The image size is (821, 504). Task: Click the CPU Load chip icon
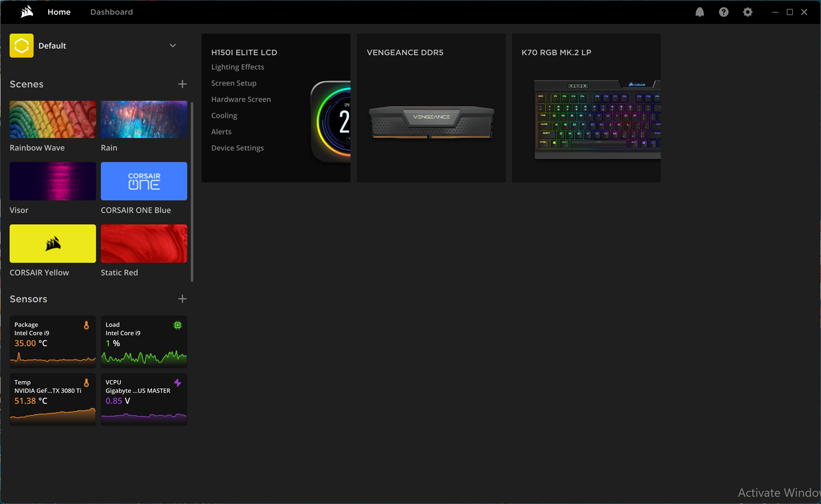pyautogui.click(x=178, y=325)
